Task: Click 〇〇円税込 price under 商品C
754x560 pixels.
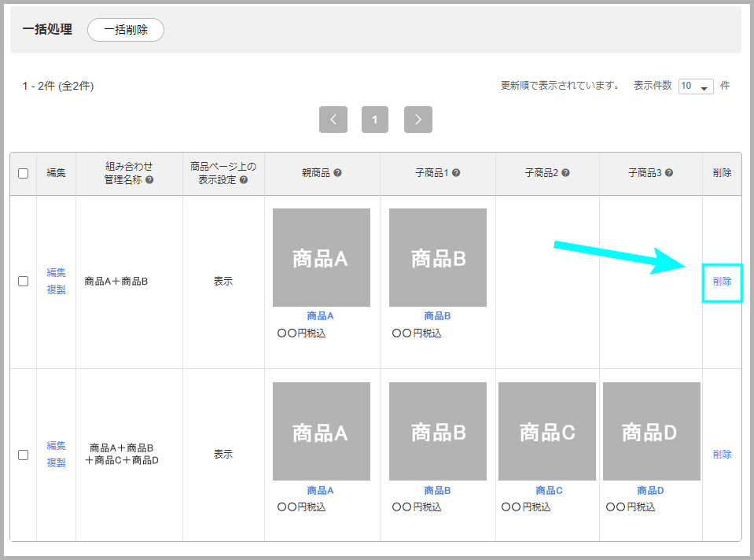Action: pos(526,507)
